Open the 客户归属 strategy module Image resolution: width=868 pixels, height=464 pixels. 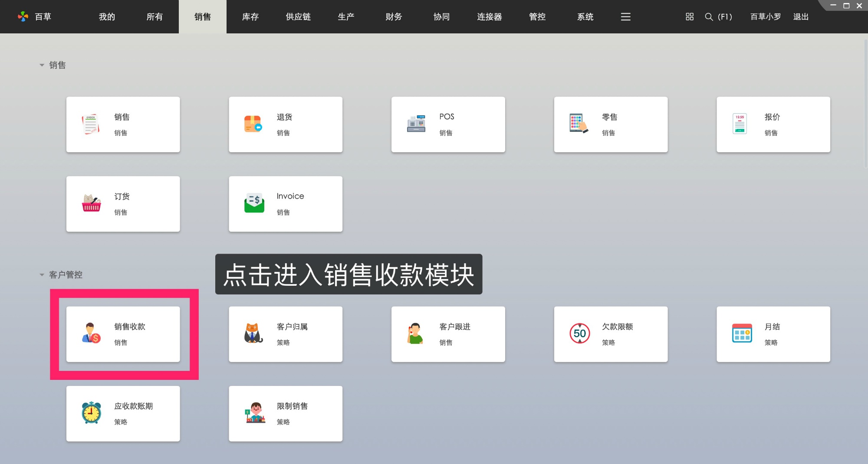coord(285,334)
